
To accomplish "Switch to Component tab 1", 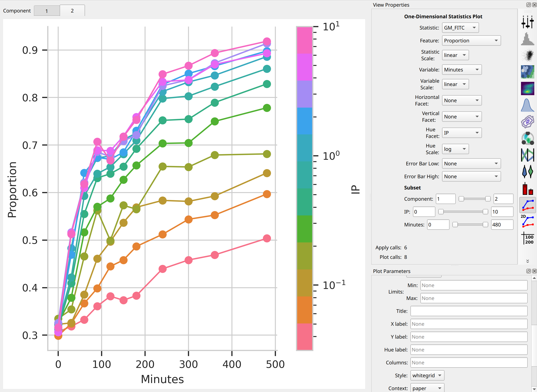I will 47,11.
